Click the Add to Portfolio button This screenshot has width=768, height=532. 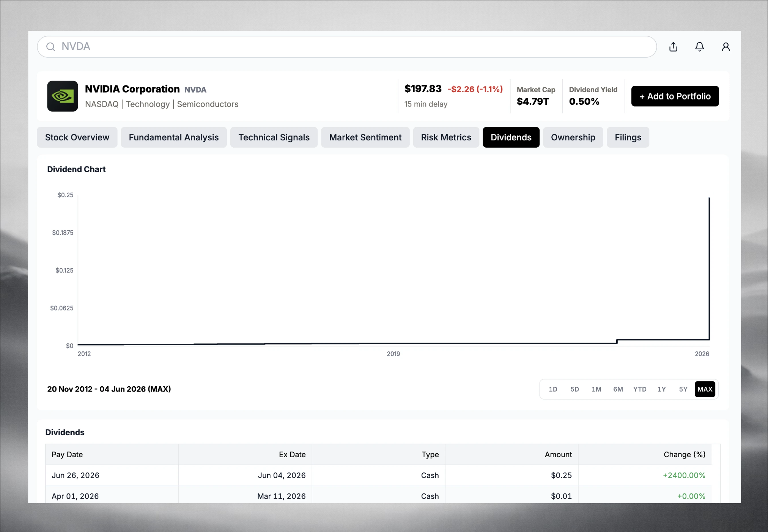tap(675, 96)
